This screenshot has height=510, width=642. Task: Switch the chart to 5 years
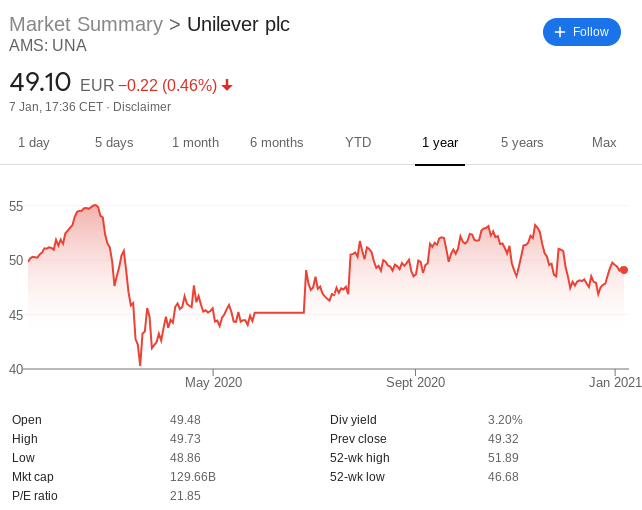tap(522, 142)
